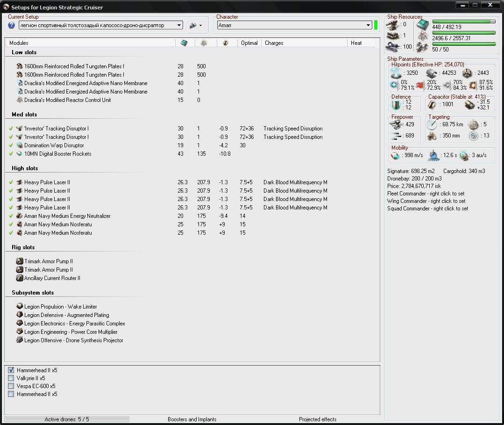Click the blue help question mark icon
504x425 pixels.
point(11,25)
